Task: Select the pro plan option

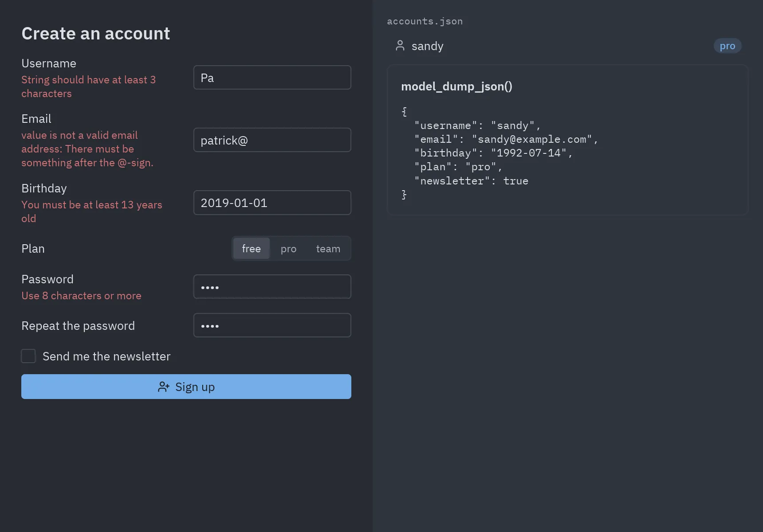Action: click(288, 249)
